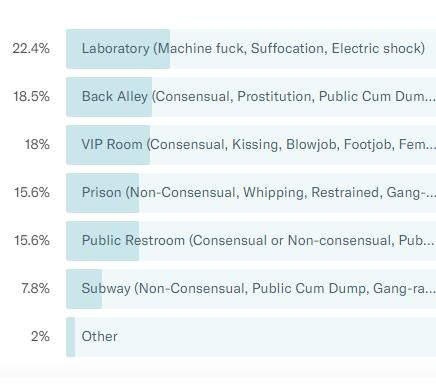Select the Subway poll result row
436x385 pixels.
(x=251, y=289)
